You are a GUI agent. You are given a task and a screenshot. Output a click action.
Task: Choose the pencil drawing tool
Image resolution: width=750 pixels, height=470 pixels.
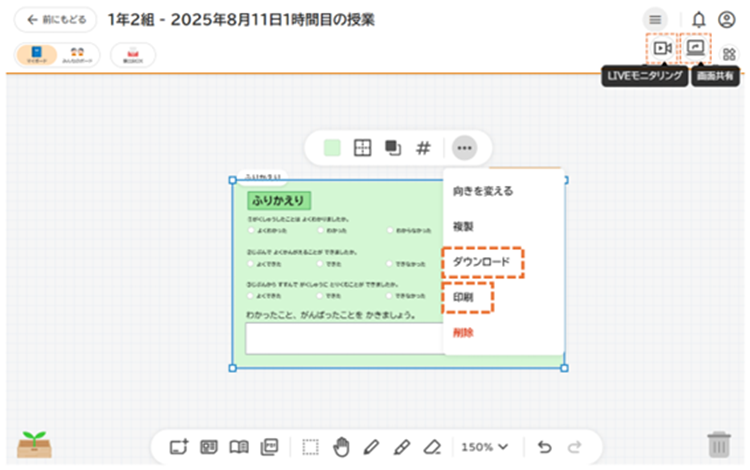(x=371, y=447)
